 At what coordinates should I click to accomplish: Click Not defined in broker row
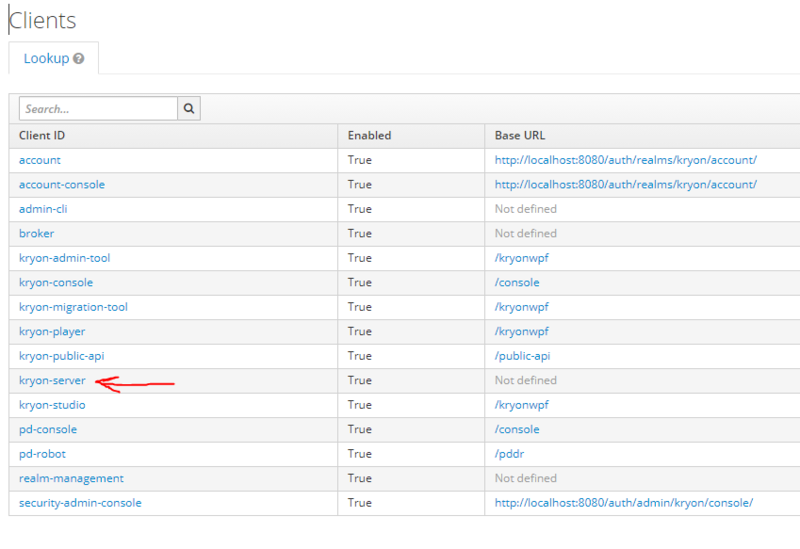point(526,234)
